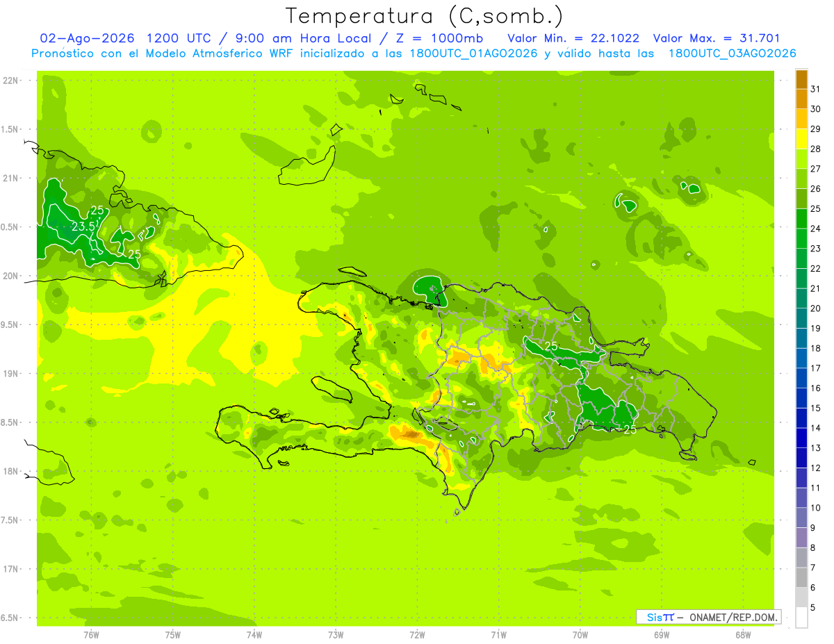Click the dark orange swatch above legend 31
This screenshot has height=644, width=834.
[x=801, y=79]
